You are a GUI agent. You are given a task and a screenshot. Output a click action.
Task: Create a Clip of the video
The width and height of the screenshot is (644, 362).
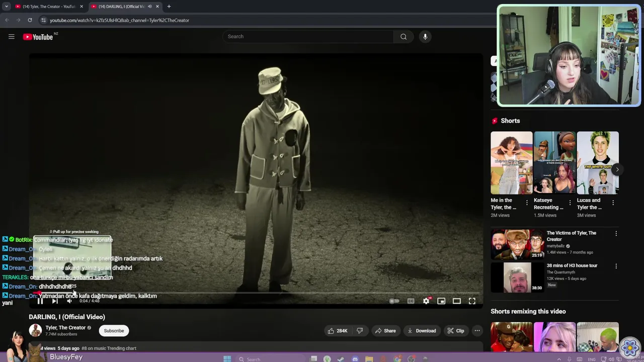(x=456, y=331)
